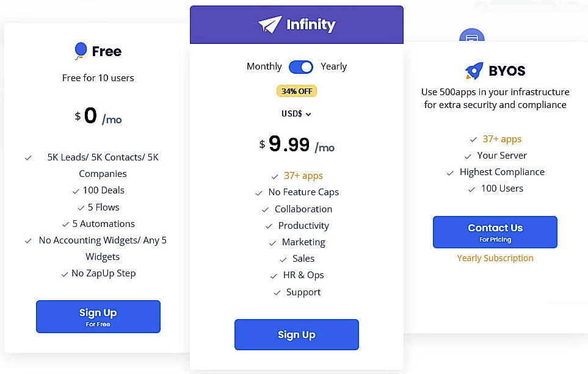Click the paper plane Infinity icon
588x374 pixels.
pos(269,25)
